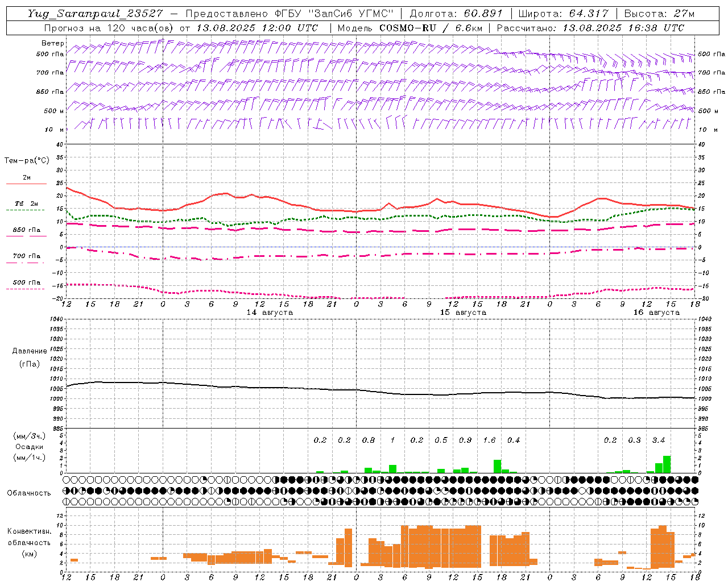This screenshot has height=582, width=728.
Task: Click the red line sample under 2м legend
Action: pyautogui.click(x=26, y=184)
